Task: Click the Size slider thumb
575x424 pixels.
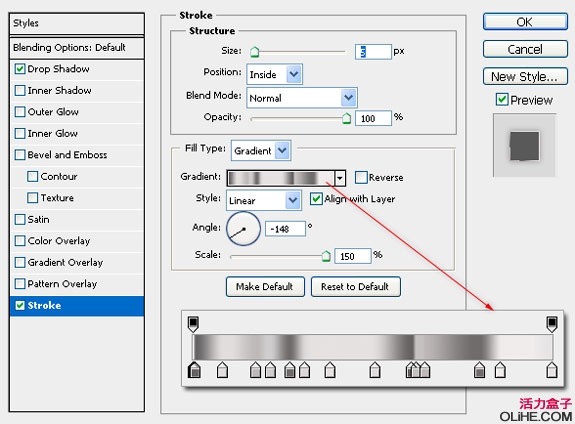Action: [x=254, y=52]
